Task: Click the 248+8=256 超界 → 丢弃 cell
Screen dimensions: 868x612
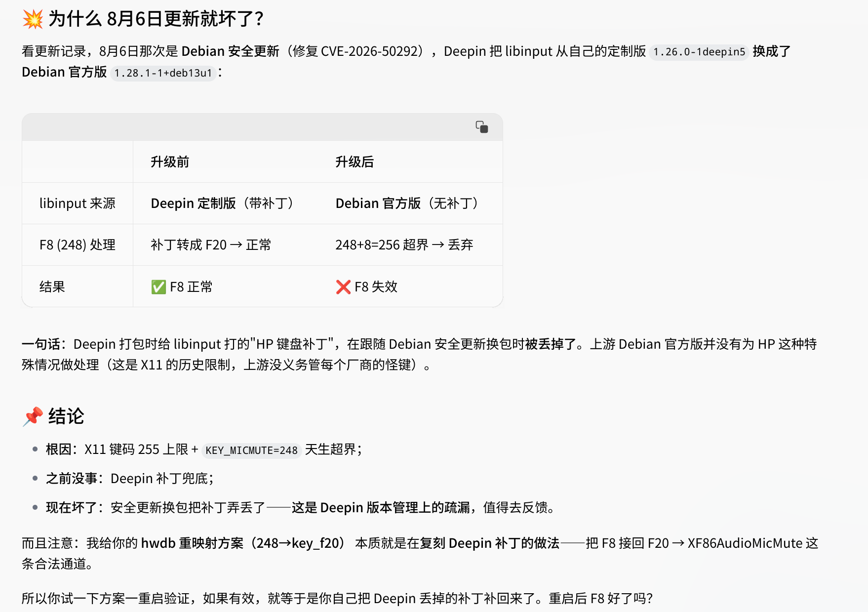Action: pos(404,245)
